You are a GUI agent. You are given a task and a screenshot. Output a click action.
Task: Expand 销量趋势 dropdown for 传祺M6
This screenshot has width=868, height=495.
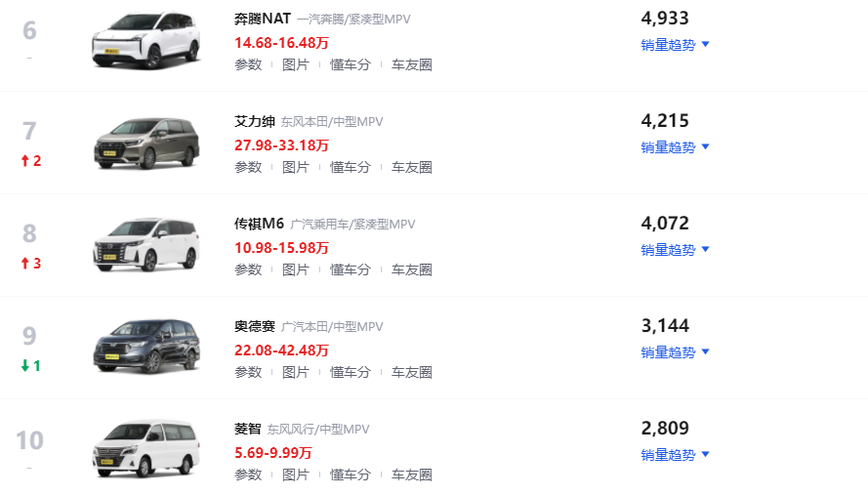tap(675, 250)
